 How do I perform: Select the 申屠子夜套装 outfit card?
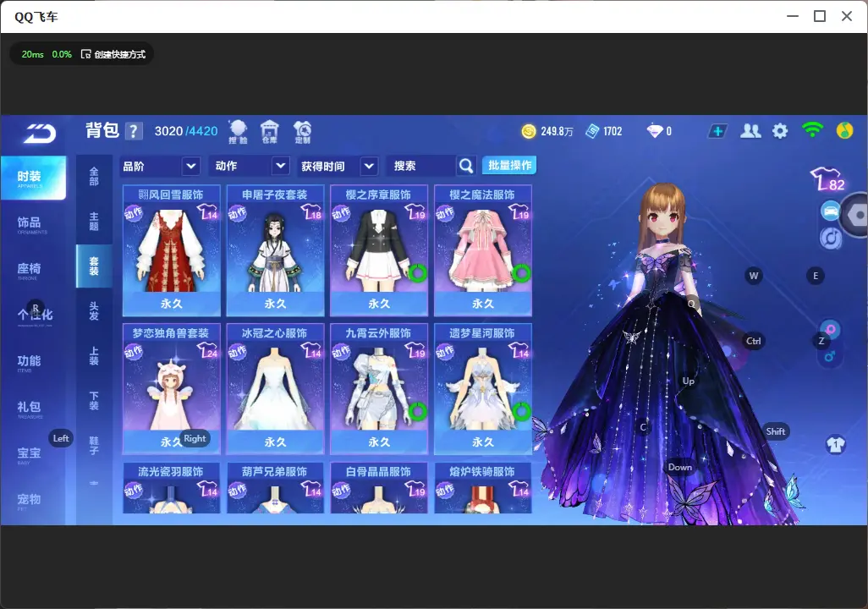[x=275, y=250]
